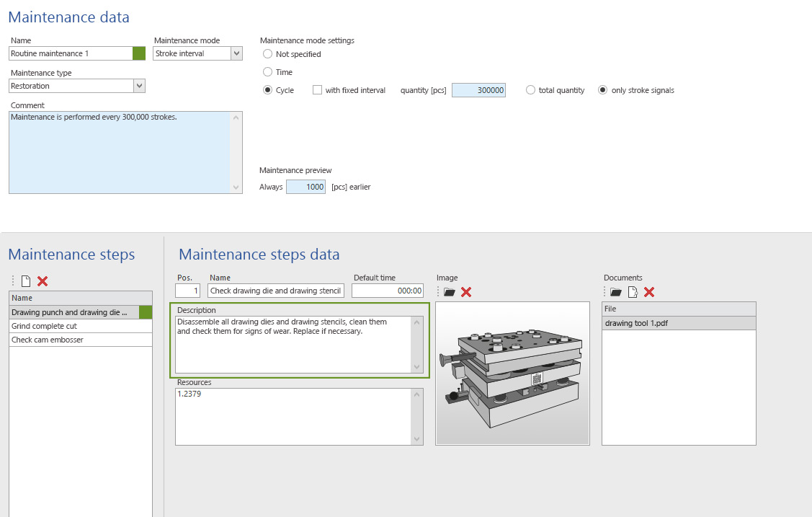Image resolution: width=812 pixels, height=517 pixels.
Task: Select 'Grind complete cut' step
Action: pos(44,326)
